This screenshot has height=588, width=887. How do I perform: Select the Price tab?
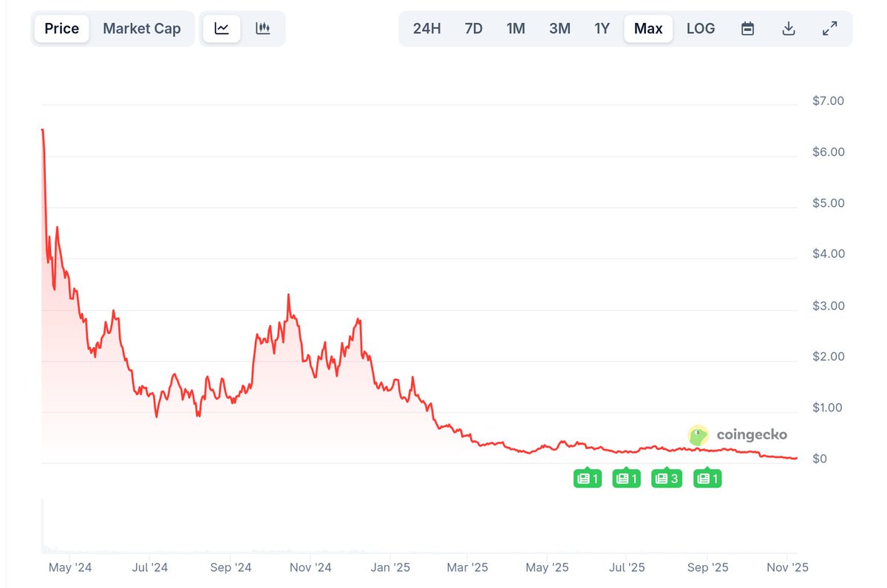62,29
